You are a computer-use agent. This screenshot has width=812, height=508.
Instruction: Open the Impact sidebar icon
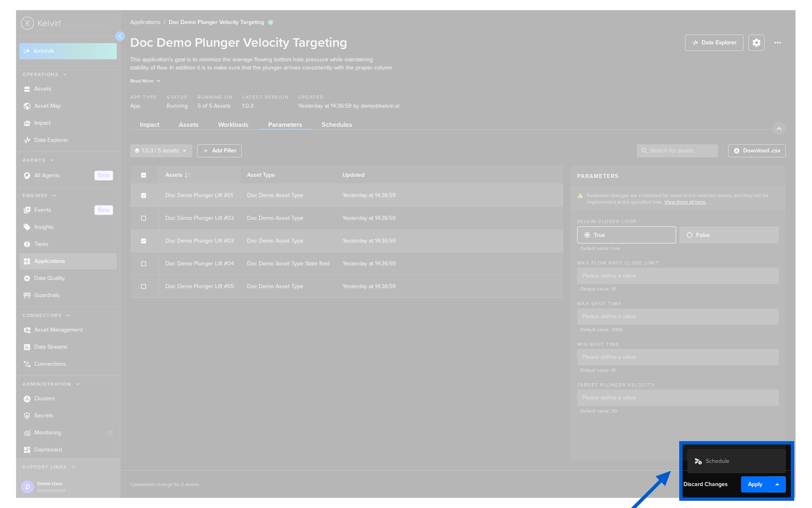pyautogui.click(x=27, y=123)
